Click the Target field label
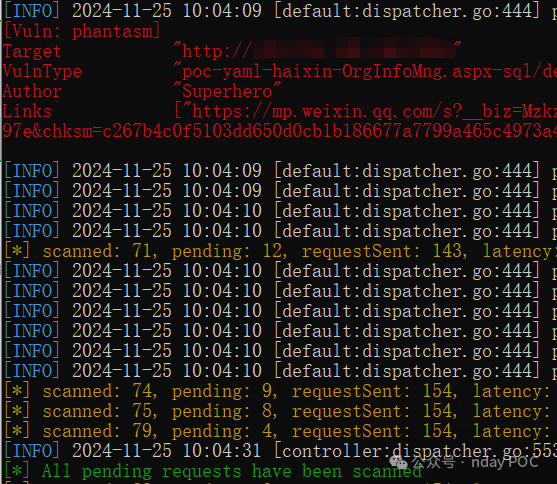This screenshot has width=557, height=484. tap(32, 51)
